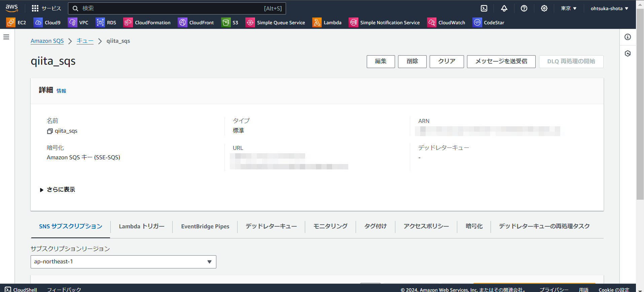The width and height of the screenshot is (644, 292).
Task: Click the 編集 button
Action: click(381, 62)
